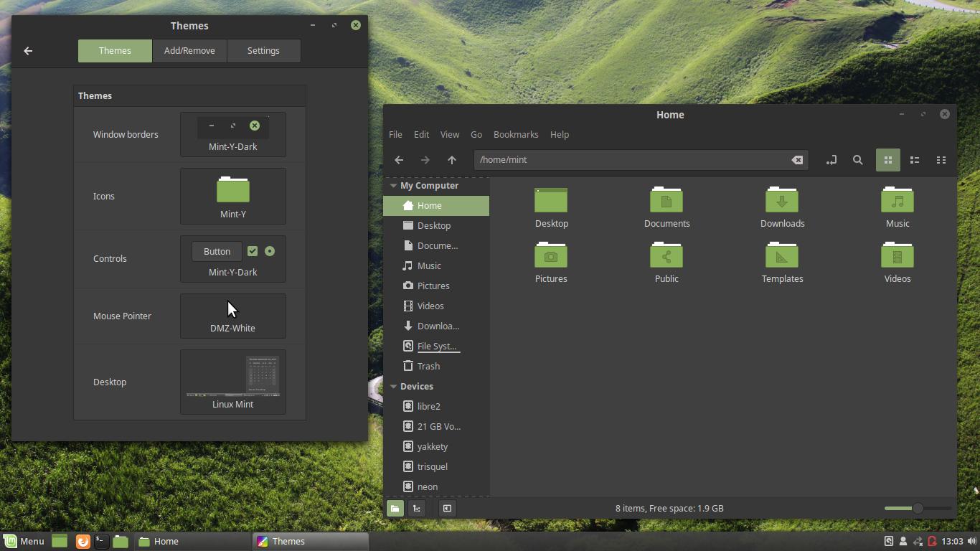Open the Desktop folder icon
This screenshot has width=980, height=551.
551,208
